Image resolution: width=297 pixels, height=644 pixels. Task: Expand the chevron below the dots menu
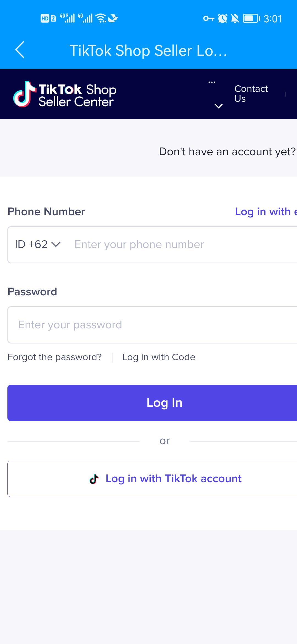[x=218, y=106]
